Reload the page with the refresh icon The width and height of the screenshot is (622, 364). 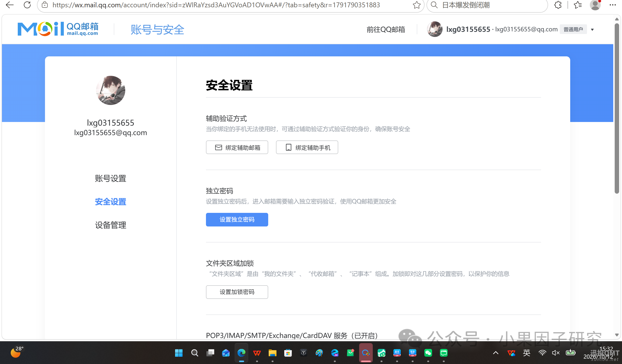pyautogui.click(x=27, y=5)
